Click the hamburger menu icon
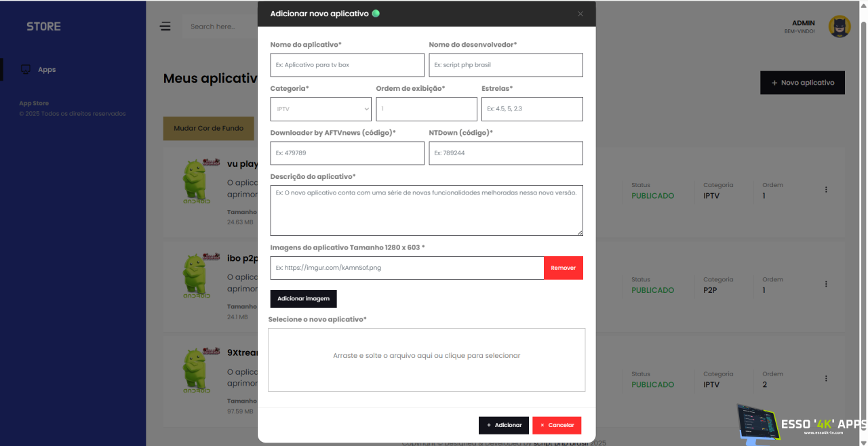Image resolution: width=868 pixels, height=446 pixels. (x=165, y=26)
